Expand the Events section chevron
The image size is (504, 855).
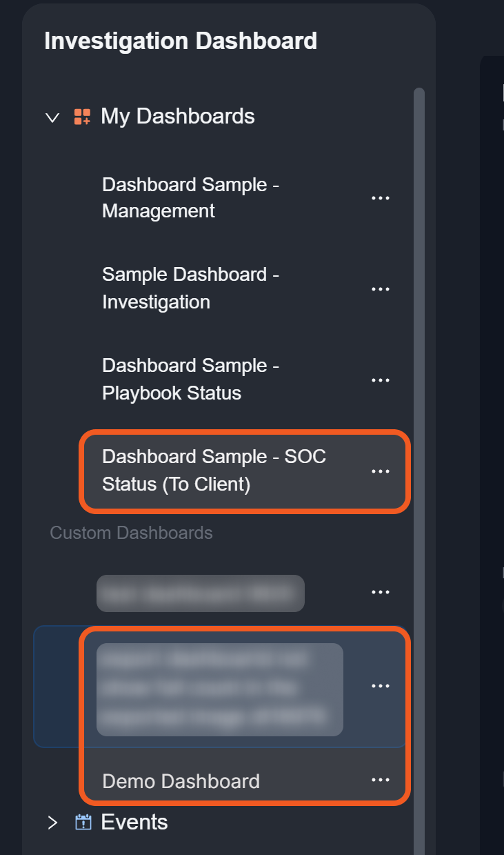point(52,823)
